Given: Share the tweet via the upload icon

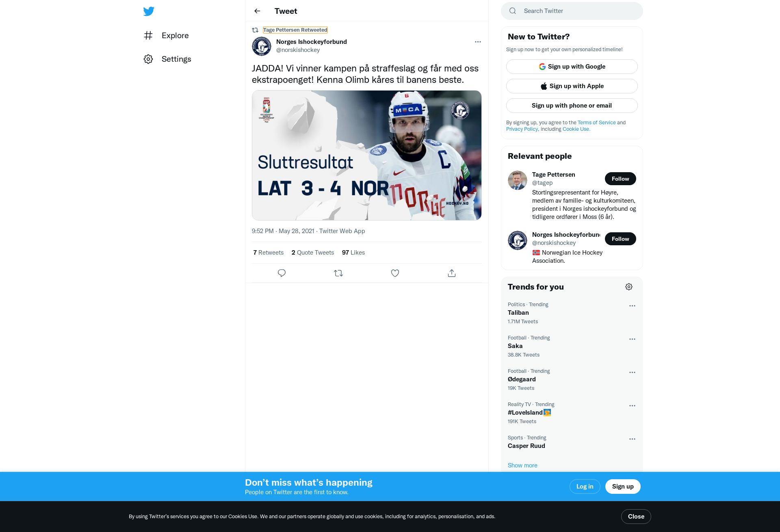Looking at the screenshot, I should click(x=452, y=273).
